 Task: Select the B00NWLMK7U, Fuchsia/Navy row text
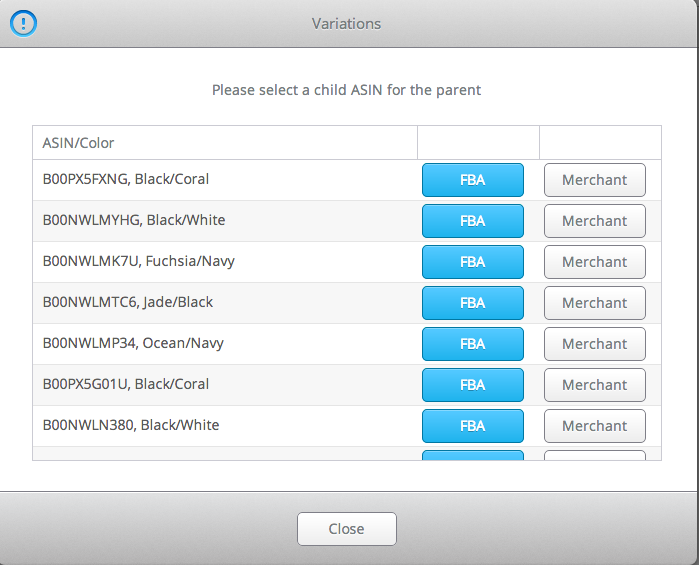(x=138, y=261)
